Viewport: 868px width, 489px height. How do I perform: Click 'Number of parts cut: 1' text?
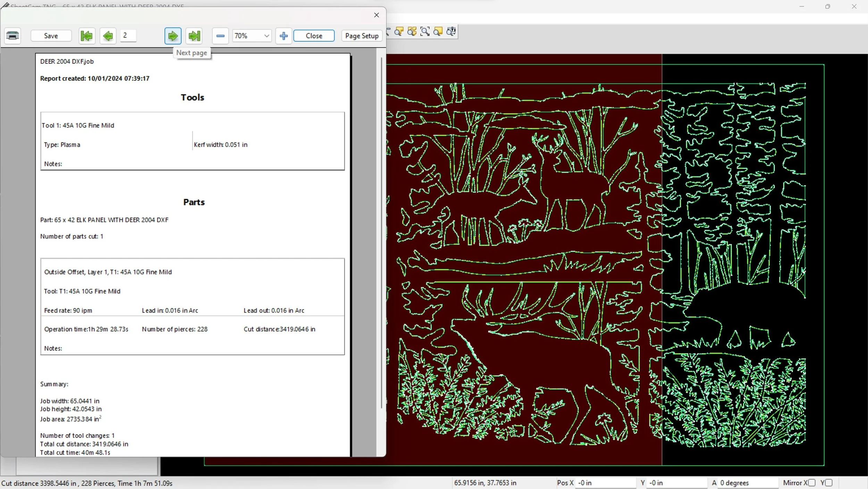tap(72, 236)
